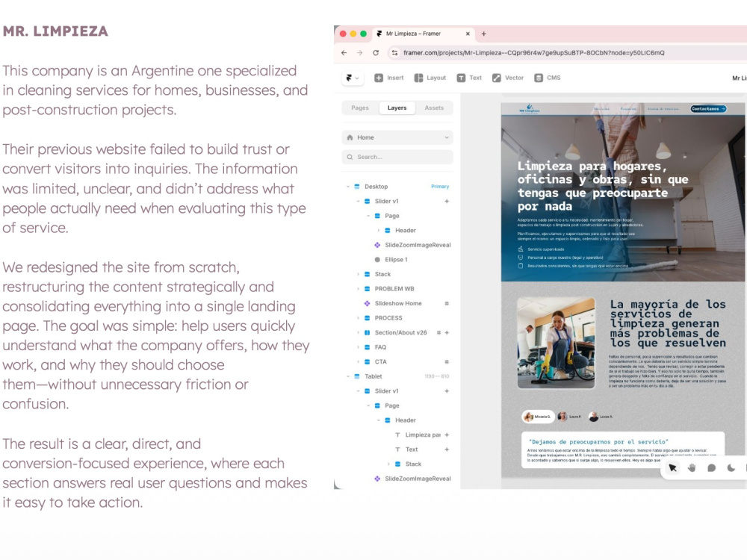Collapse Header layer under Tablet
This screenshot has width=747, height=560.
pos(379,420)
